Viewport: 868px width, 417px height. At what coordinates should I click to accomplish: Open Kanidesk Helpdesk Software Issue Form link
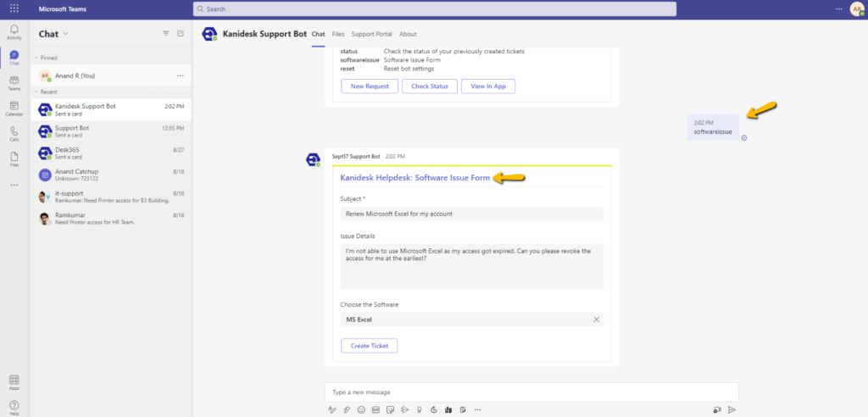click(415, 178)
